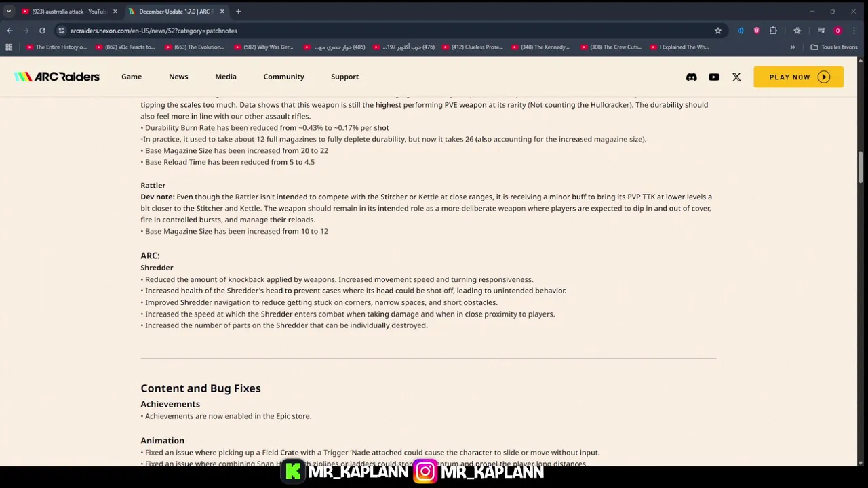This screenshot has width=868, height=488.
Task: Click the browser Forward arrow
Action: coord(26,30)
